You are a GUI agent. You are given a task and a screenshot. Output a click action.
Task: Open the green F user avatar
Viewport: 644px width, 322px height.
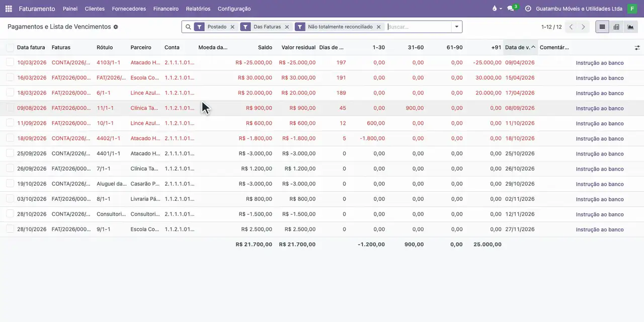632,9
